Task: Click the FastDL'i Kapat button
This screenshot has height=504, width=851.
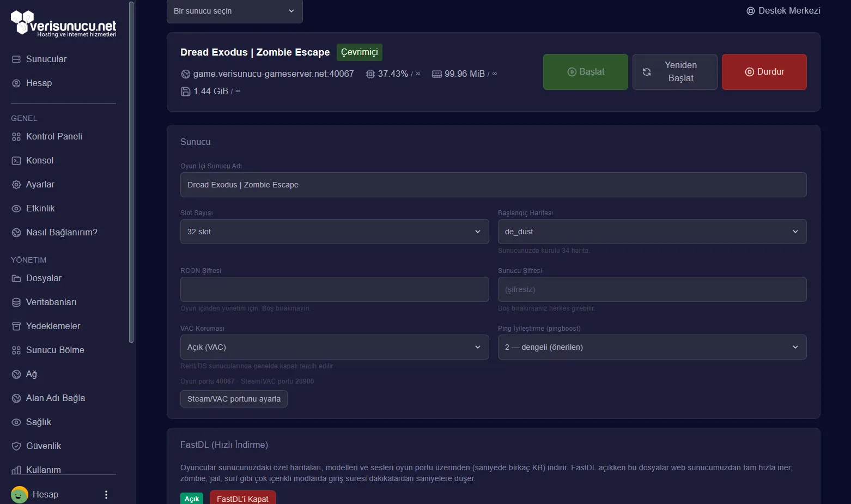Action: click(242, 499)
